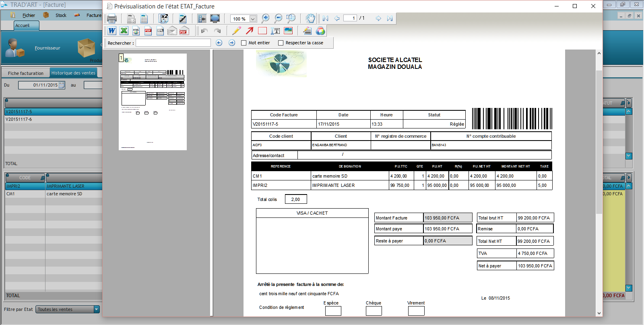Open Toutes les ventes filter dropdown
Viewport: 644px width, 325px height.
point(97,309)
